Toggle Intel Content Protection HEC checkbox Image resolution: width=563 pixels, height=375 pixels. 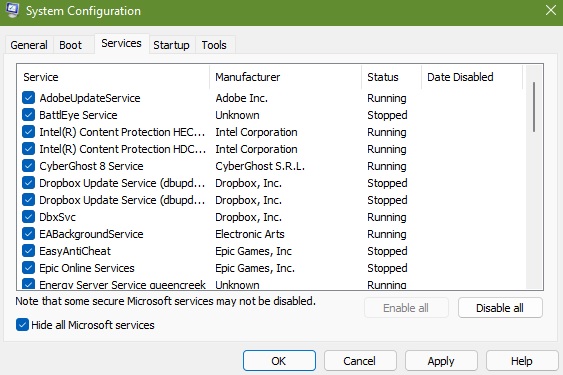pyautogui.click(x=28, y=132)
